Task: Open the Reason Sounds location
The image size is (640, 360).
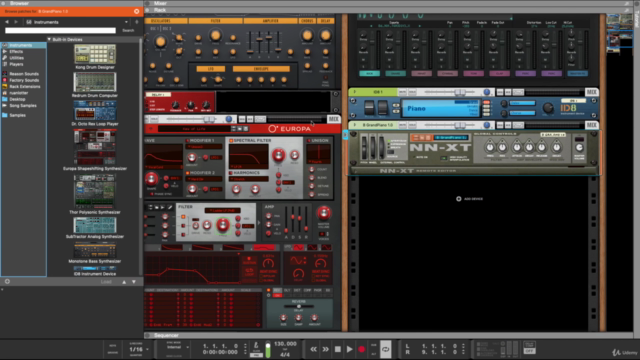Action: [24, 74]
